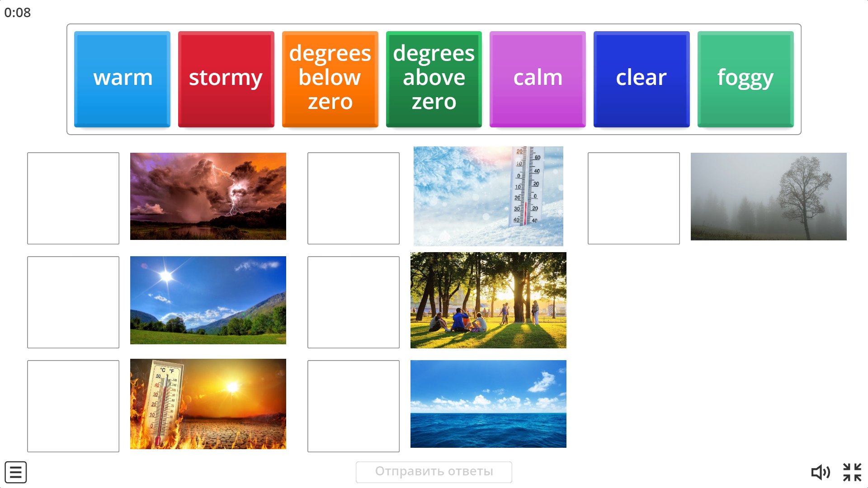
Task: Click the empty box beside the sunny mountain photo
Action: pyautogui.click(x=73, y=302)
